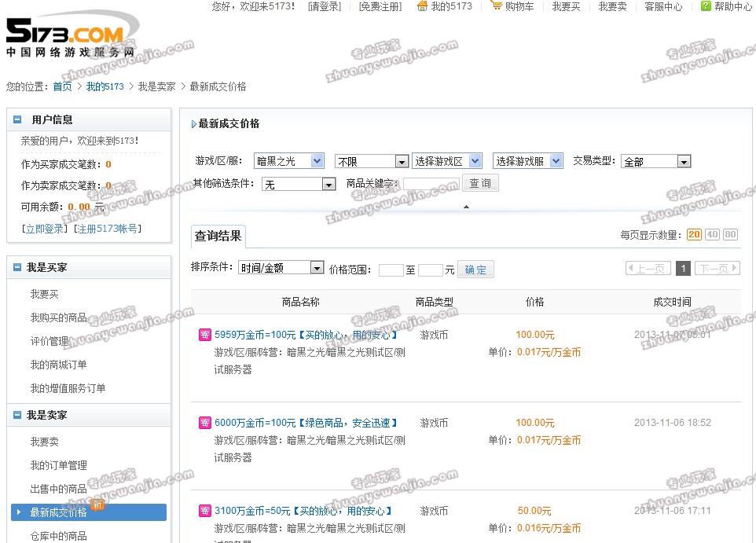The height and width of the screenshot is (543, 756).
Task: Click the house icon beside 我的5173
Action: coord(422,6)
